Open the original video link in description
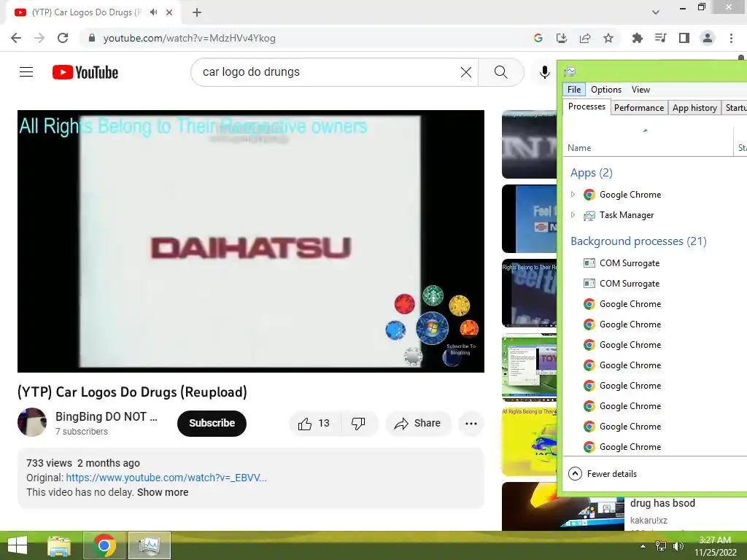Screen dimensions: 747x560 [166, 478]
